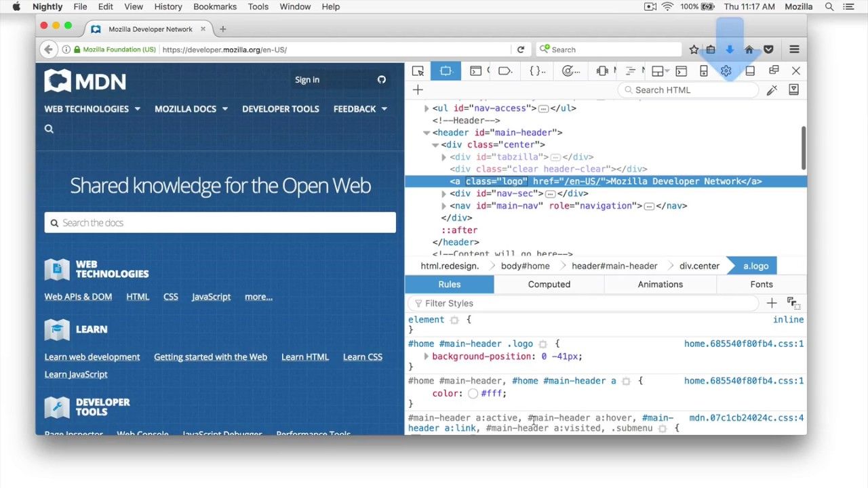Viewport: 868px width, 488px height.
Task: Open the History menu in the menu bar
Action: 168,7
